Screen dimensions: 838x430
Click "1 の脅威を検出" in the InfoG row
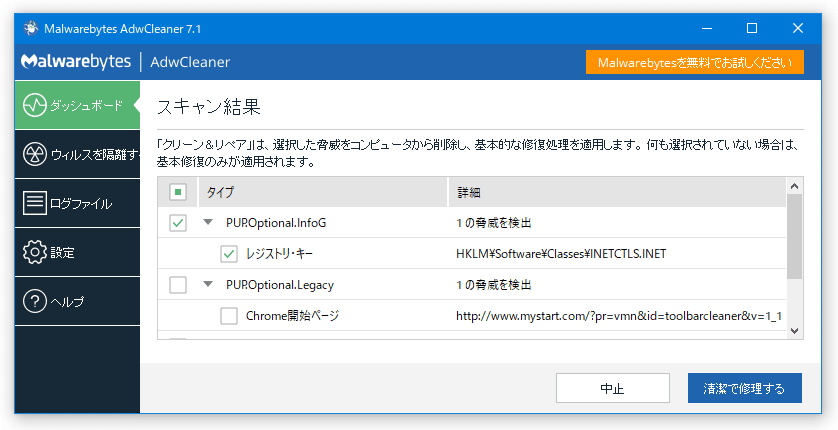coord(494,223)
